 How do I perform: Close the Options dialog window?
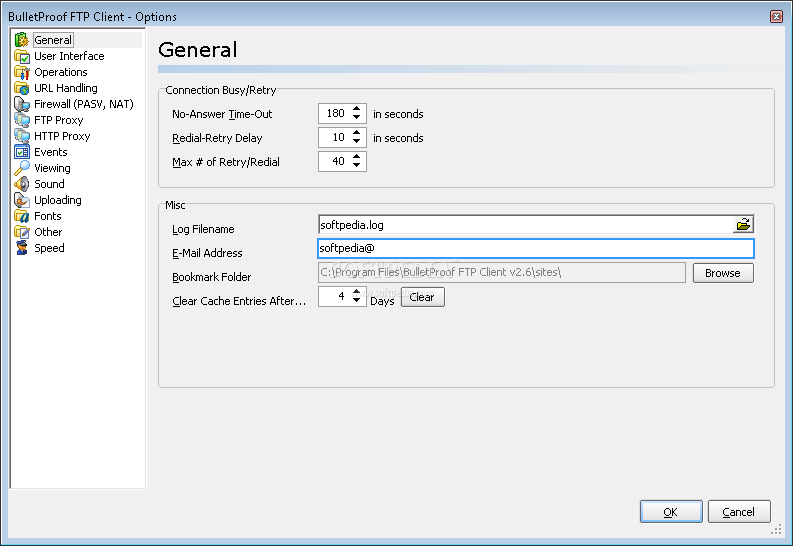[776, 17]
